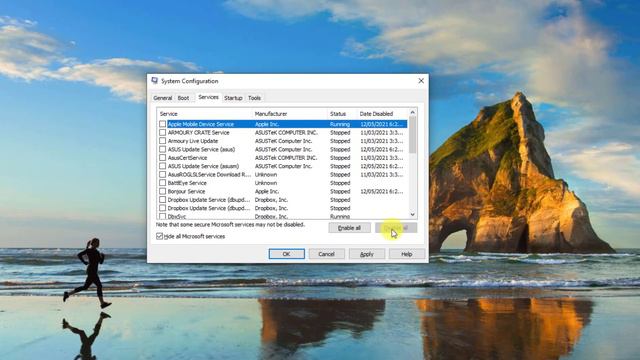
Task: Click 'Apple Inc.' in Bonjour Service row
Action: (x=267, y=191)
